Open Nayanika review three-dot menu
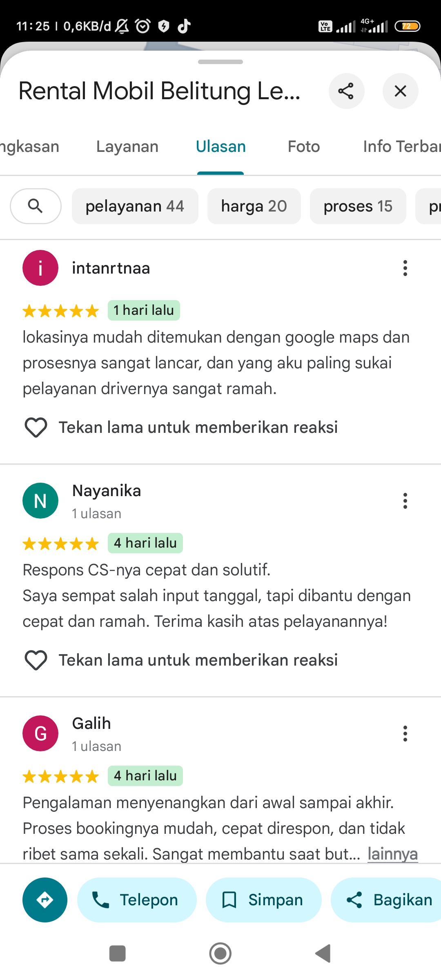This screenshot has width=441, height=980. [x=405, y=501]
